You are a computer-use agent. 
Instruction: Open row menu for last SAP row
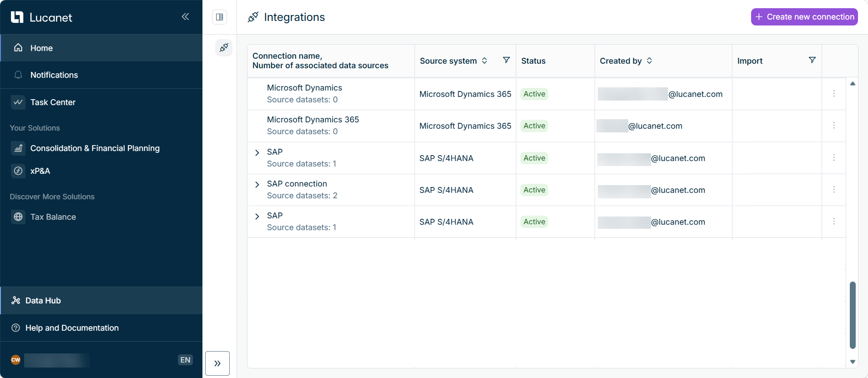pos(834,222)
